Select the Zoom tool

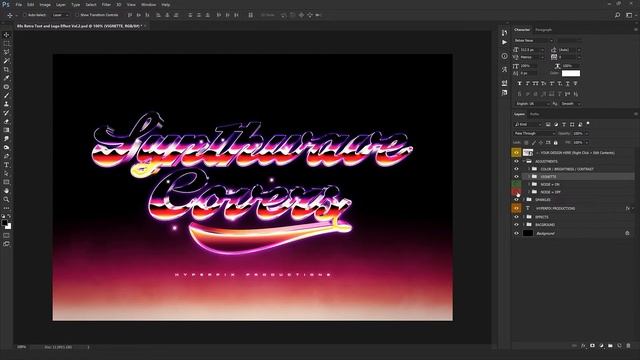(x=7, y=200)
